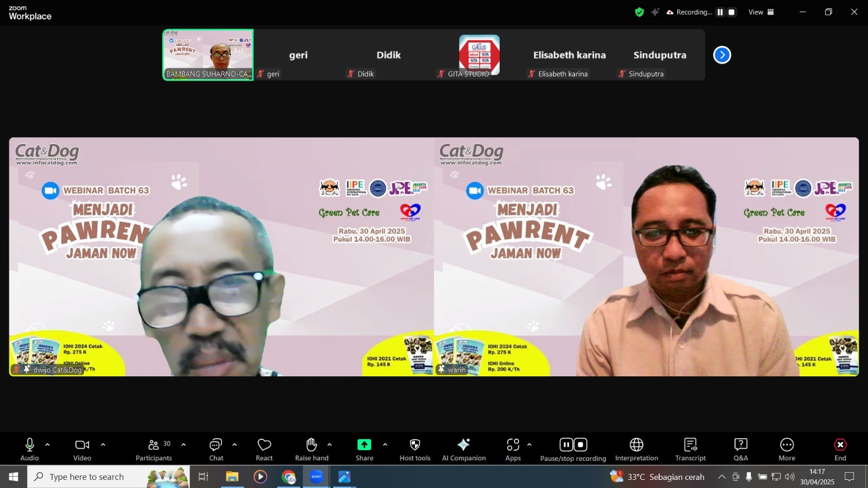The height and width of the screenshot is (488, 868).
Task: Launch AI Companion
Action: [464, 450]
